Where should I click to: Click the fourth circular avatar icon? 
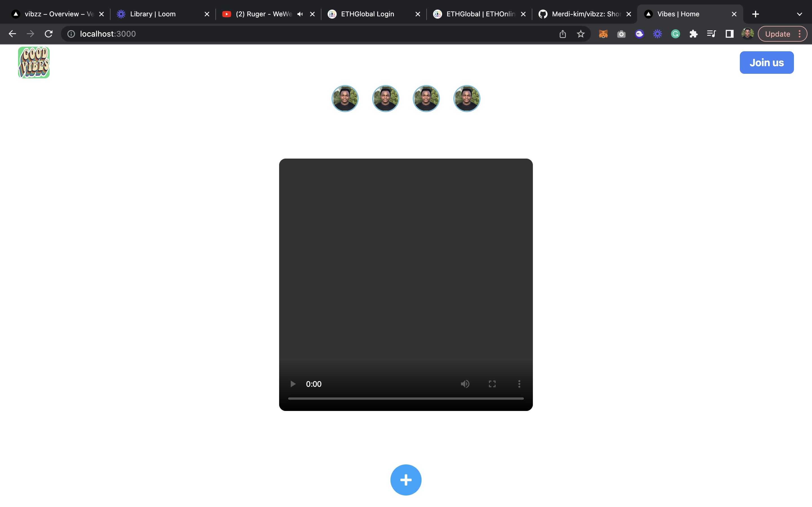point(467,97)
